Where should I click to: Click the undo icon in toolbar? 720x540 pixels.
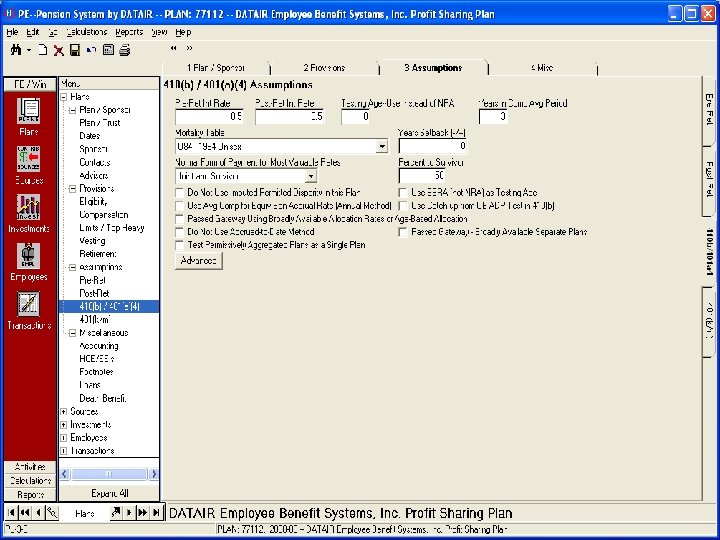[91, 50]
